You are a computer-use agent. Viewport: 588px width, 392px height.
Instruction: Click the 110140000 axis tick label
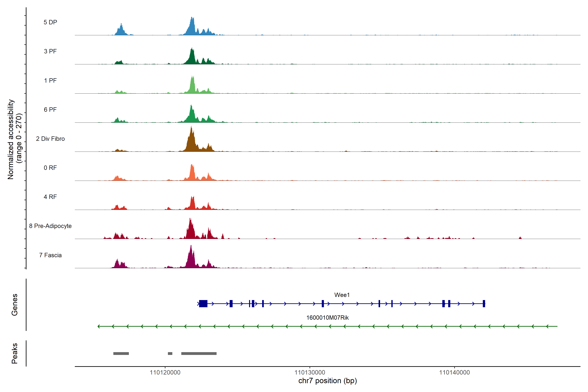[x=455, y=373]
